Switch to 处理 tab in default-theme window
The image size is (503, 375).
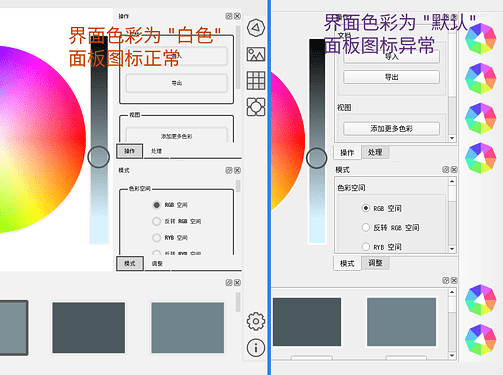click(x=375, y=152)
